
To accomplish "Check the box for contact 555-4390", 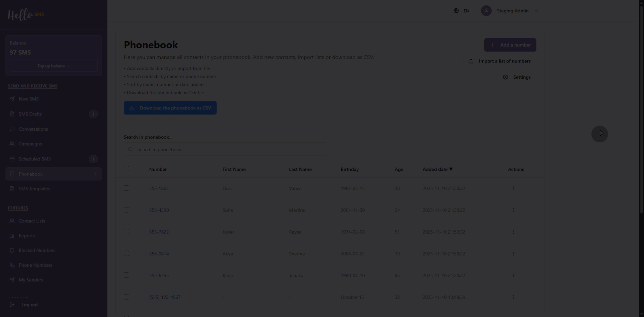I will (x=126, y=210).
